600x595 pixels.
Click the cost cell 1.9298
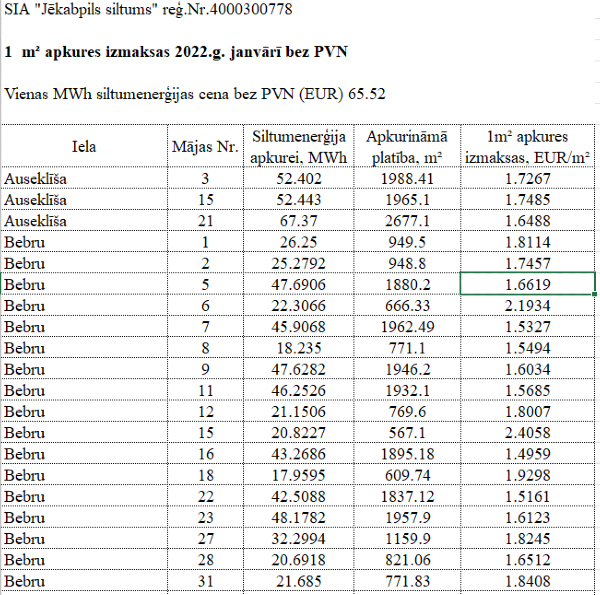(x=528, y=475)
